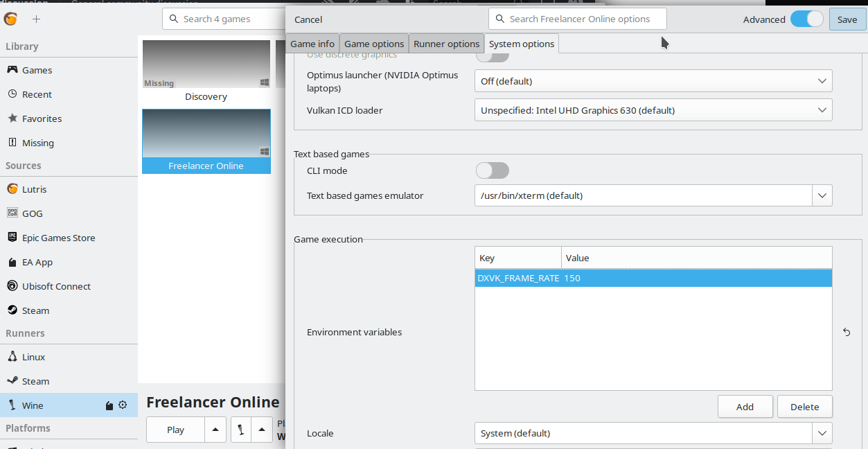Show Recent games via the clock icon
This screenshot has height=449, width=868.
coord(12,94)
